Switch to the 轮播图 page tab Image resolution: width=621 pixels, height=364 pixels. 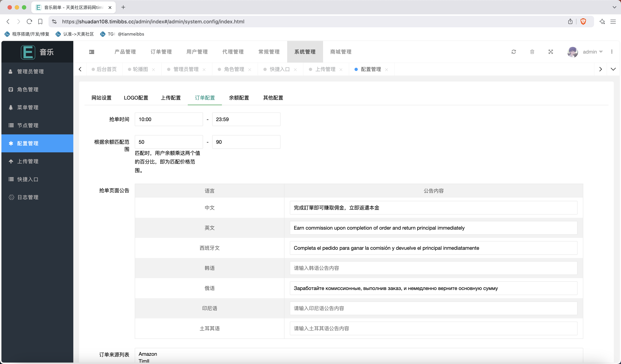140,69
